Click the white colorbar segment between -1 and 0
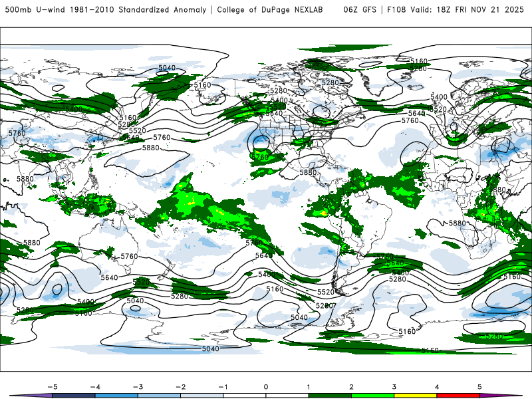 pyautogui.click(x=245, y=396)
